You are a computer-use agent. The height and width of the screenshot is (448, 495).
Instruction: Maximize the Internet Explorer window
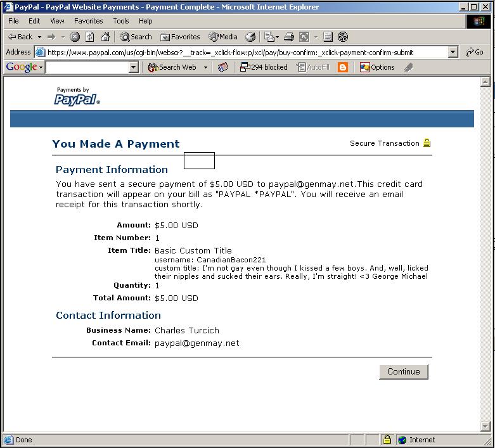coord(473,6)
